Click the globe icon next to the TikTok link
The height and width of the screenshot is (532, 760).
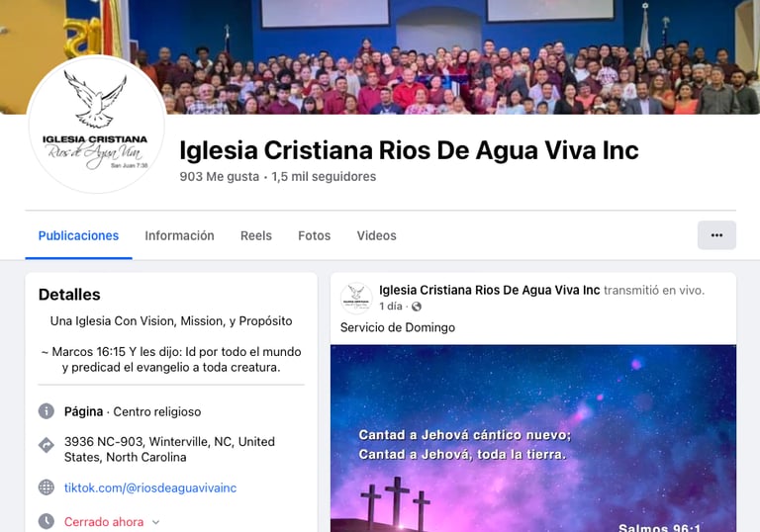coord(47,487)
